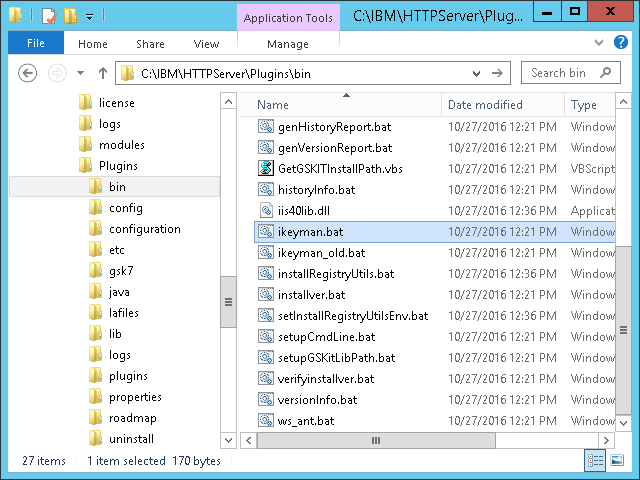Switch to details view button
Image resolution: width=640 pixels, height=480 pixels.
tap(596, 460)
